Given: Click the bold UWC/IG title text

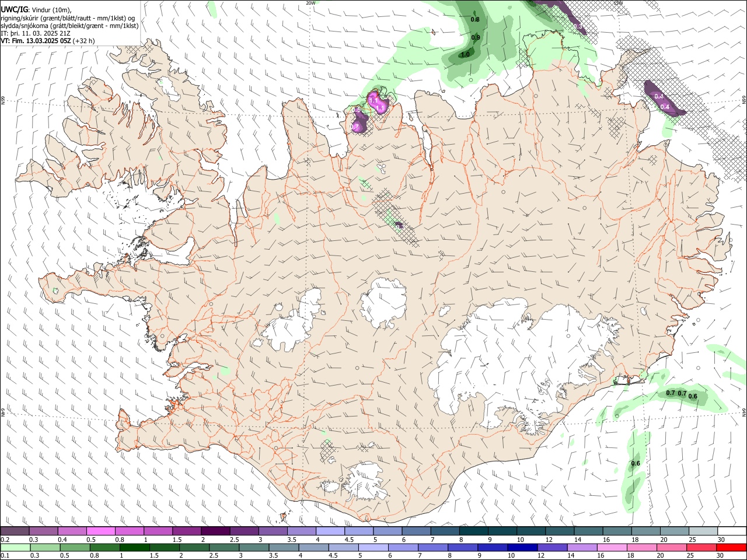Looking at the screenshot, I should 13,10.
